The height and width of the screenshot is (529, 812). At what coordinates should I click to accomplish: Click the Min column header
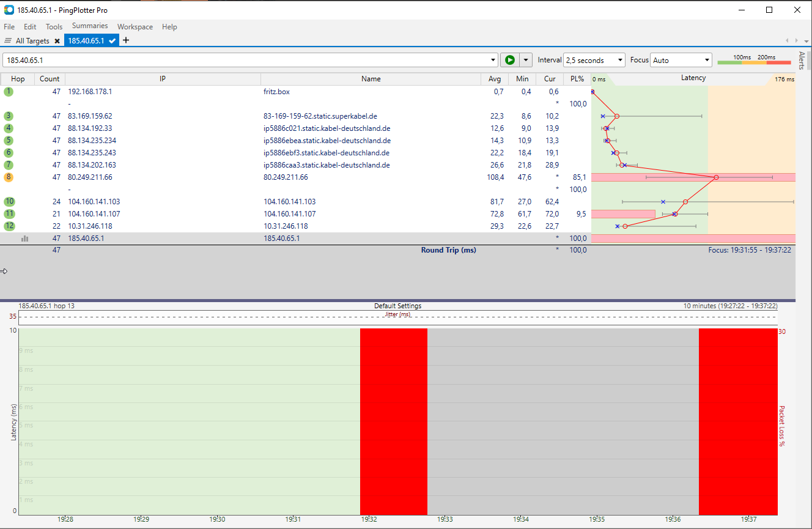522,79
